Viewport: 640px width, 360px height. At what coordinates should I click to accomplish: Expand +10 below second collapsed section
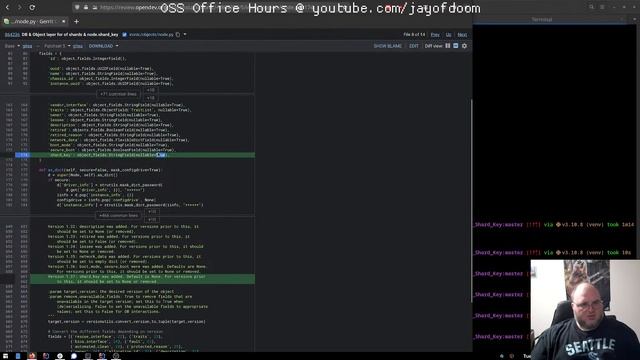click(x=152, y=220)
